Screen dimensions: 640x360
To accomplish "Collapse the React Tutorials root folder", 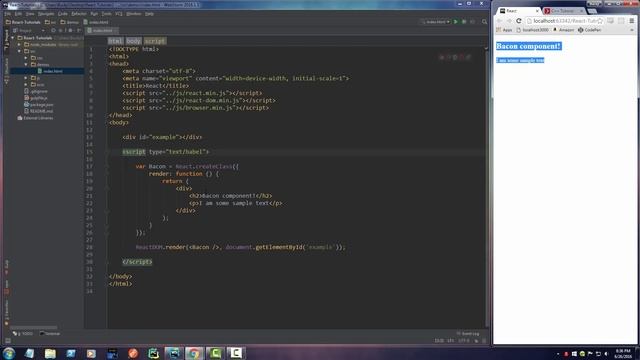I will [13, 38].
